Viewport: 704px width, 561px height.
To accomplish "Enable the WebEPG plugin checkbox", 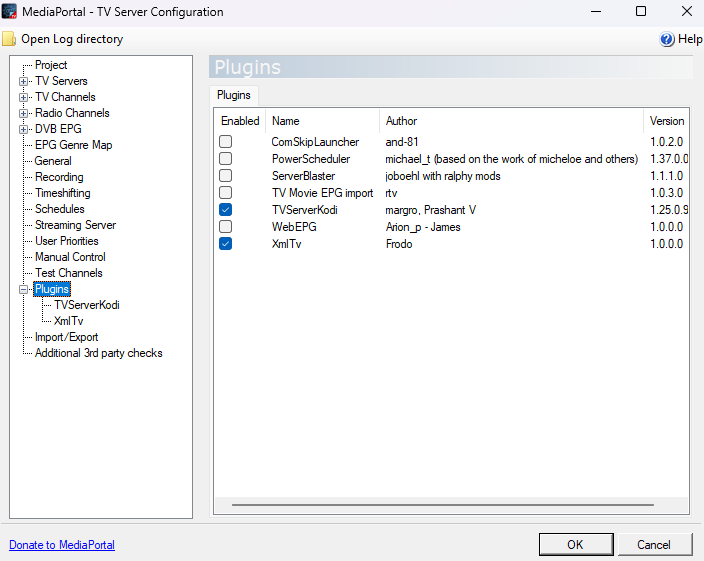I will pyautogui.click(x=226, y=227).
